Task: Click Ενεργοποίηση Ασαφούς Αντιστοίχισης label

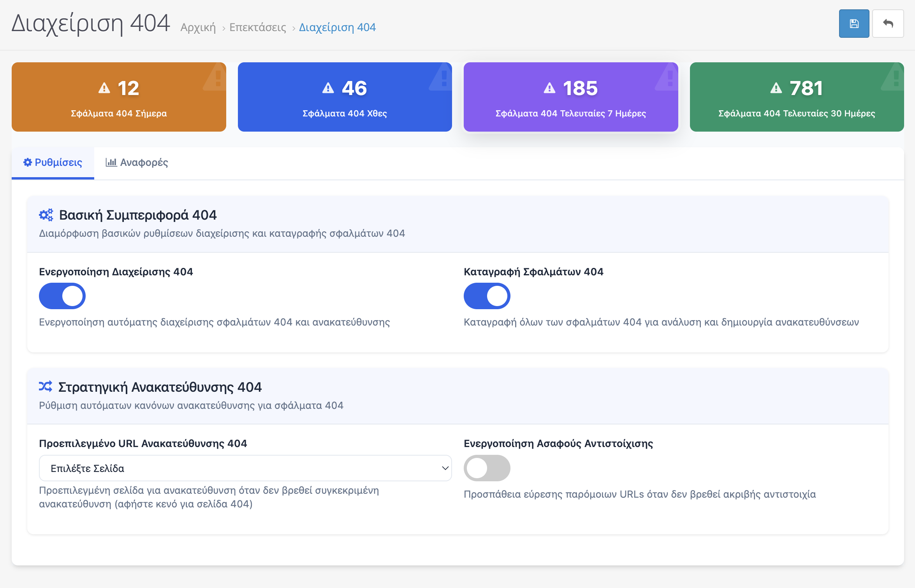Action: 558,444
